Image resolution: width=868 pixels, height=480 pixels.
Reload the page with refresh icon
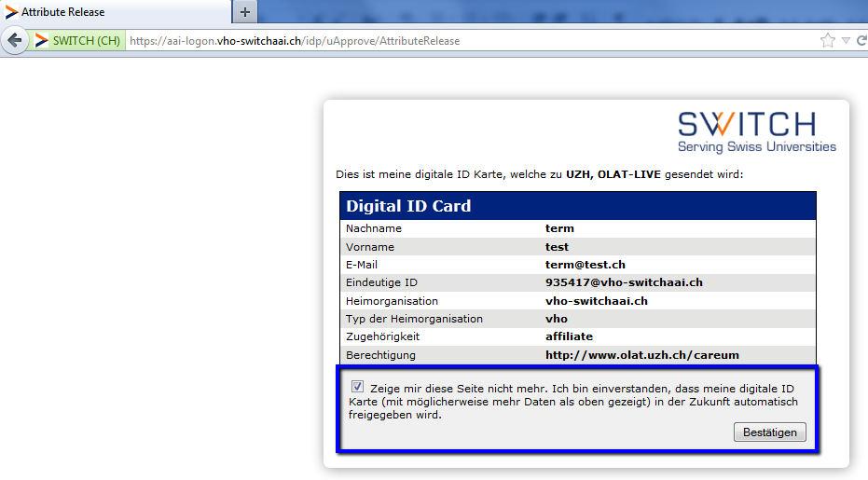pos(861,40)
